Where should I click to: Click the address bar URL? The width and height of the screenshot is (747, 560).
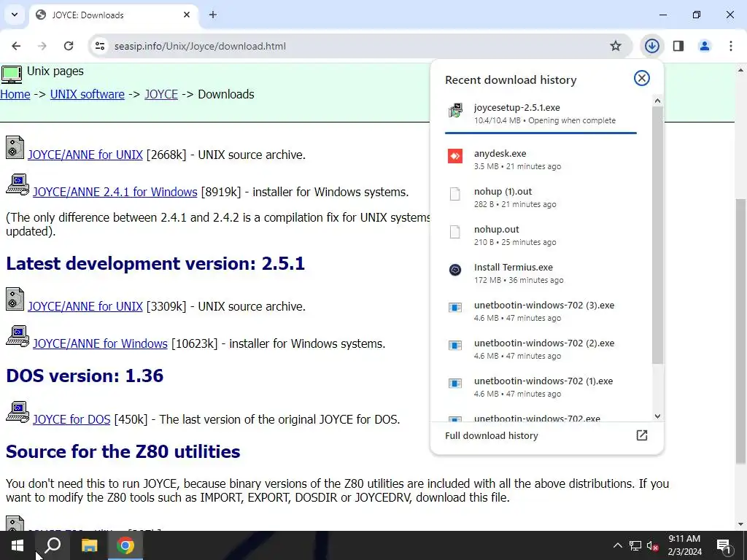200,46
